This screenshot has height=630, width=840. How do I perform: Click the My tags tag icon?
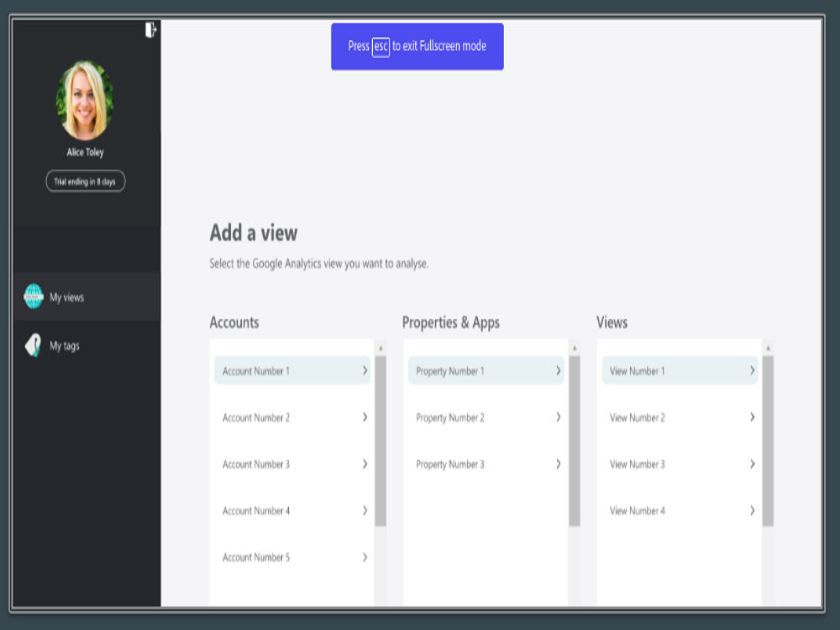34,345
